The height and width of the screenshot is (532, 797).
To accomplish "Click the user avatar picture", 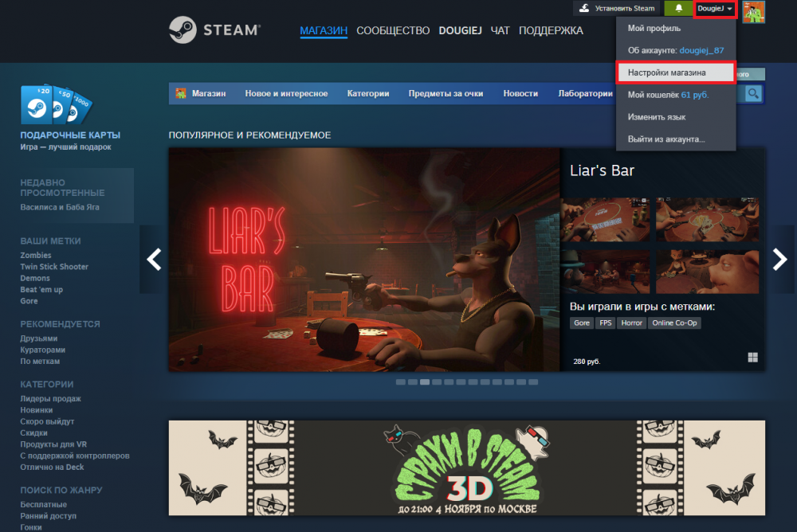I will tap(754, 12).
